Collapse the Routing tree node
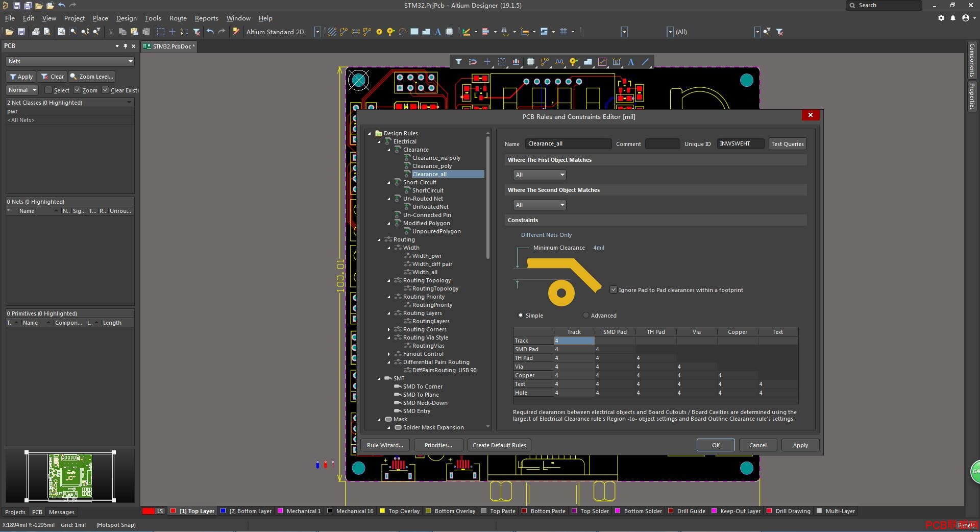Viewport: 980px width, 532px height. [x=379, y=239]
